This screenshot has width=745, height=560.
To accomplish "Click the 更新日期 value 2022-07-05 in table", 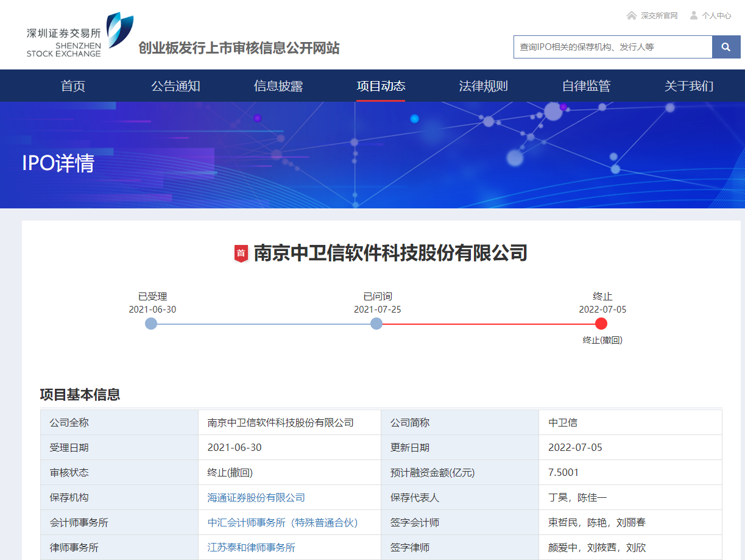I will pos(575,448).
